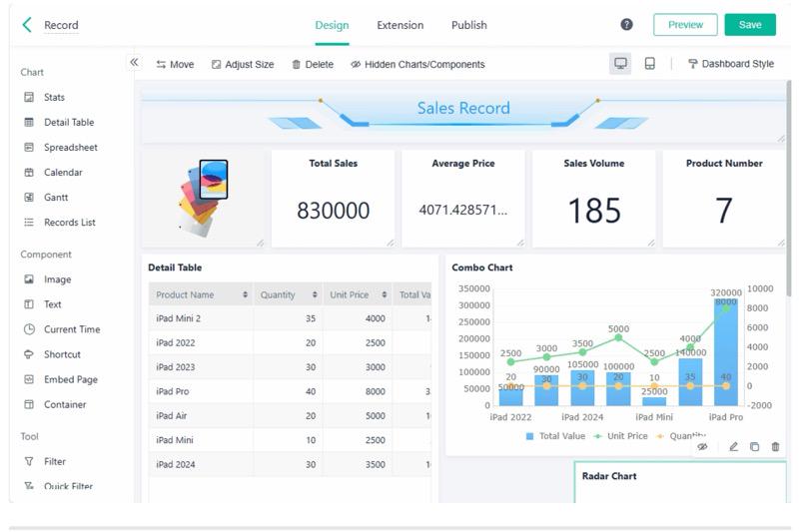799x532 pixels.
Task: Open Dashboard Style settings
Action: pos(731,64)
